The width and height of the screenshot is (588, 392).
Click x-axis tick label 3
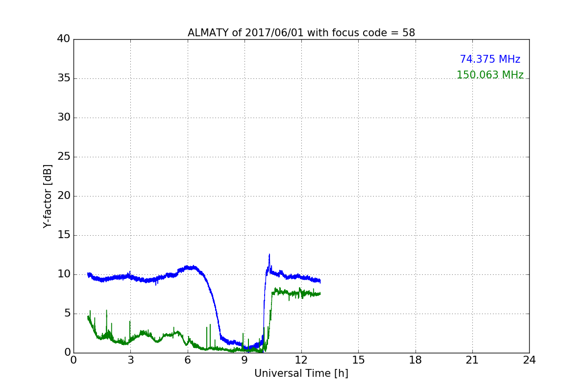[130, 360]
